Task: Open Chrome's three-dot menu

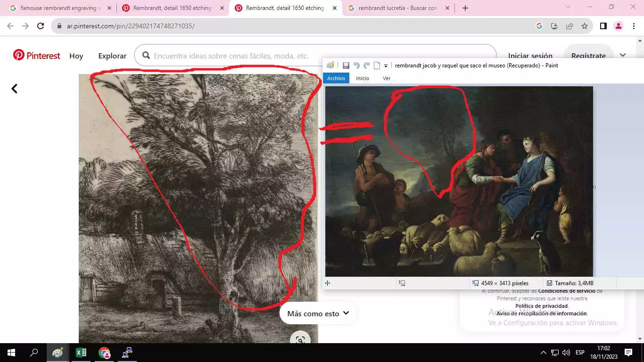Action: [x=634, y=26]
